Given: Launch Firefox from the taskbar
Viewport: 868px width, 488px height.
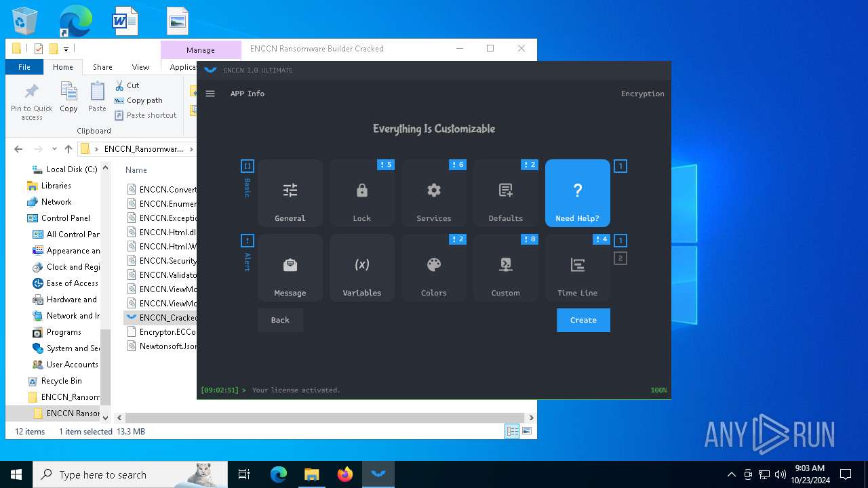Looking at the screenshot, I should click(345, 474).
